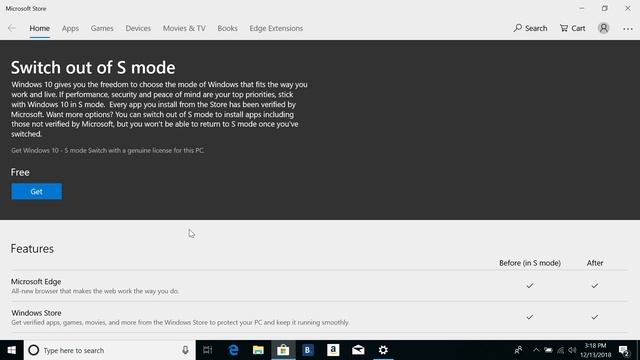The image size is (640, 360).
Task: Click the Windows Start button
Action: click(11, 350)
